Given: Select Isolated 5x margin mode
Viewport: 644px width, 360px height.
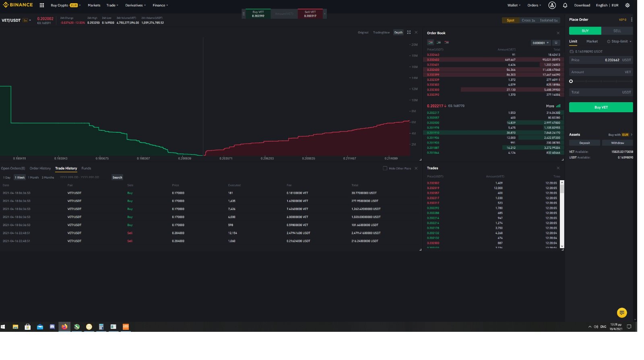Looking at the screenshot, I should coord(549,20).
